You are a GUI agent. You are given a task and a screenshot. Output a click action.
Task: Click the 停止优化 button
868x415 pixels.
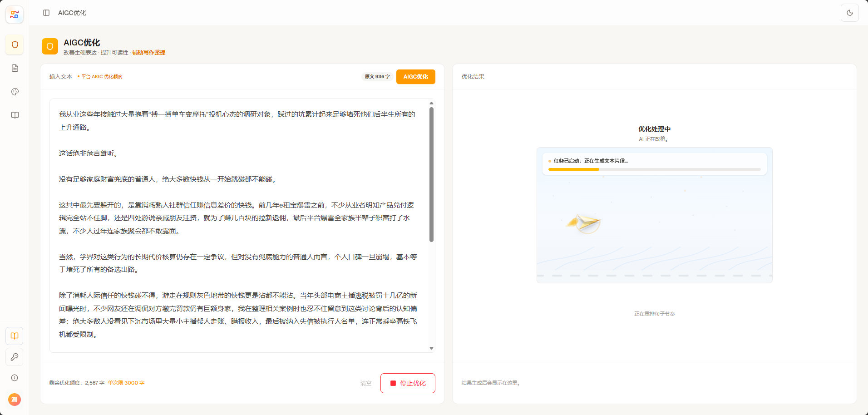[408, 383]
